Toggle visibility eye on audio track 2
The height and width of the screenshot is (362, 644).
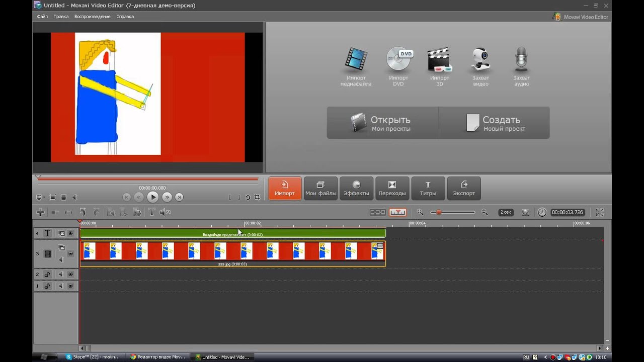(71, 275)
